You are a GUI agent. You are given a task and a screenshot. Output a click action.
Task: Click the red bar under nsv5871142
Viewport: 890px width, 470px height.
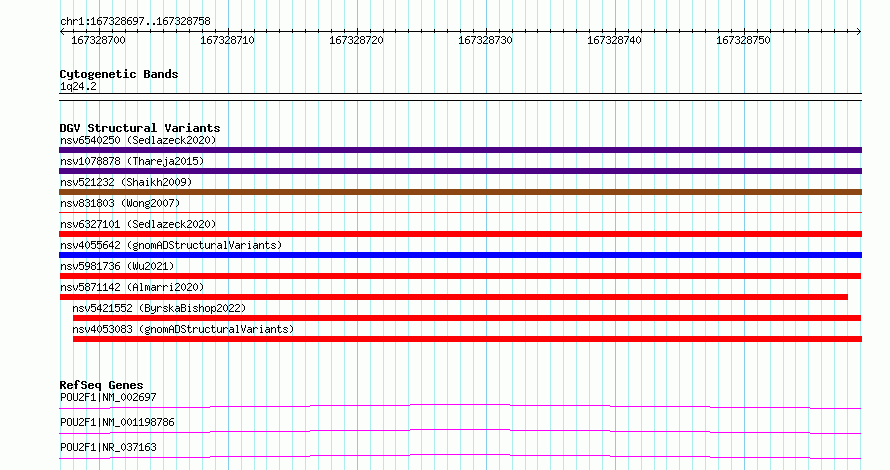click(x=454, y=297)
